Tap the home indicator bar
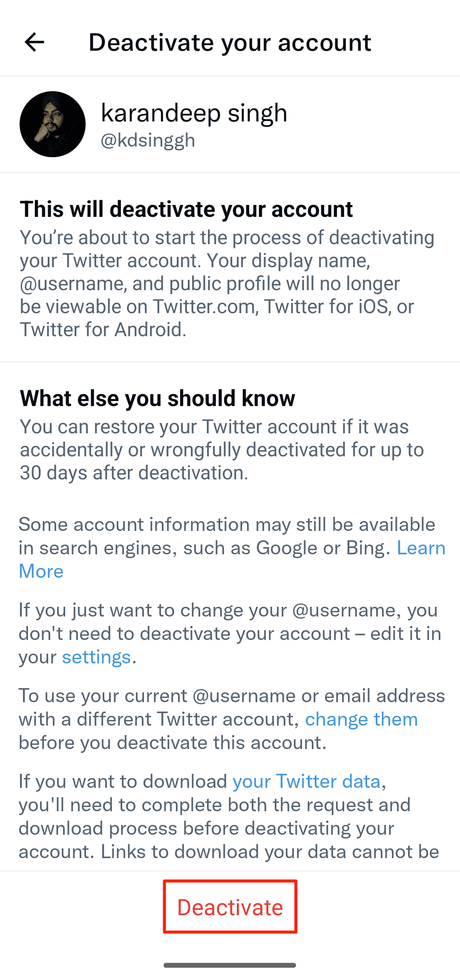 (x=230, y=965)
